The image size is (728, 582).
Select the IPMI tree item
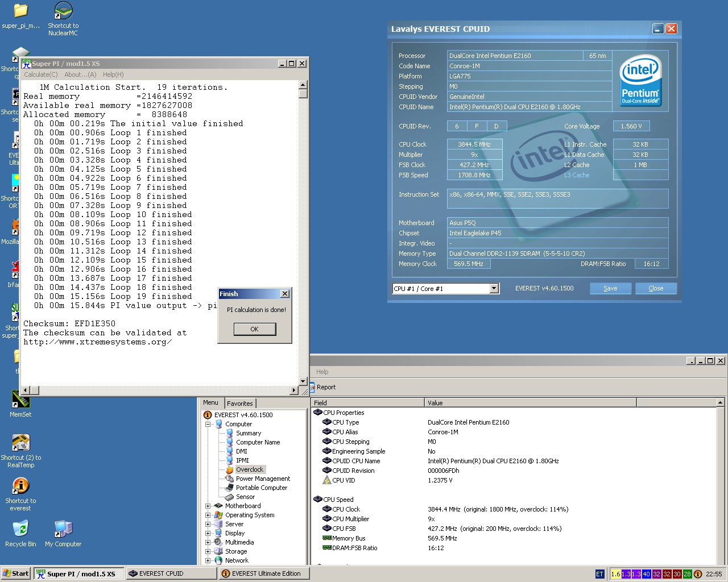242,460
